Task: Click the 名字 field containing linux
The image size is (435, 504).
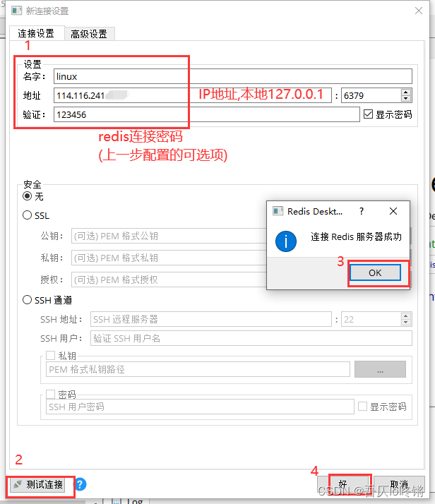Action: point(233,76)
